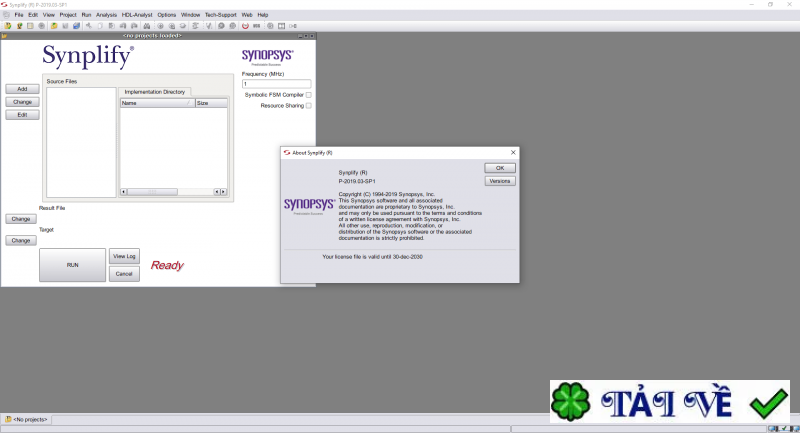Open the HDL-Analyst menu

137,15
